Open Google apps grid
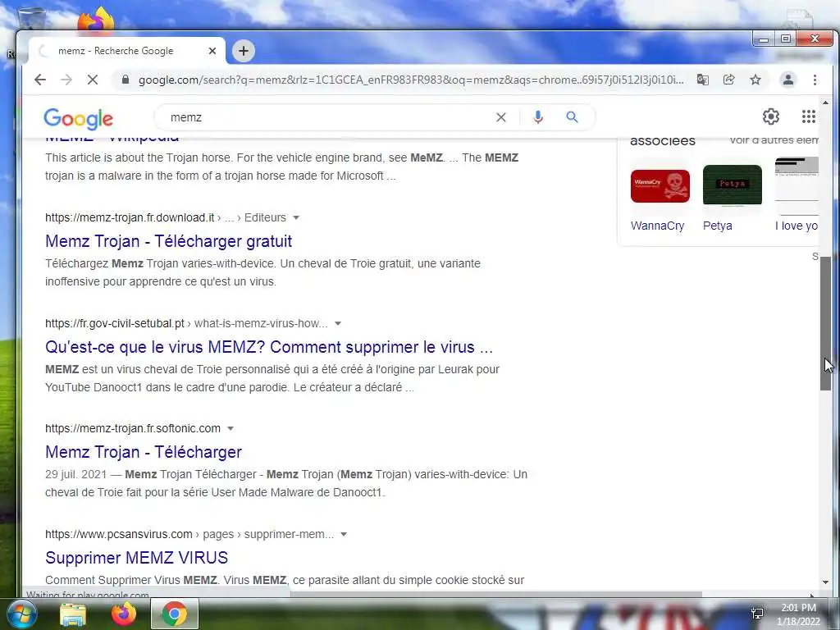The image size is (840, 630). click(x=808, y=116)
